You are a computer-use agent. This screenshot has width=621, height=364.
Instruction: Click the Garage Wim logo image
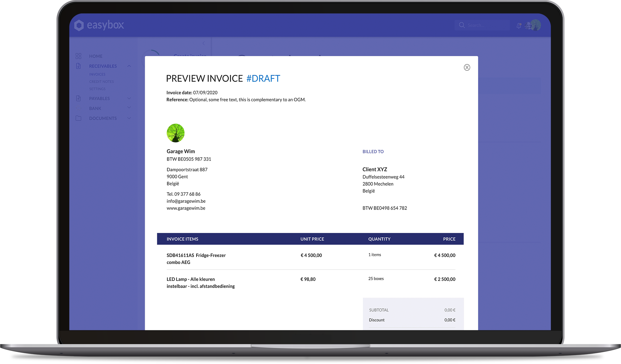click(x=175, y=133)
